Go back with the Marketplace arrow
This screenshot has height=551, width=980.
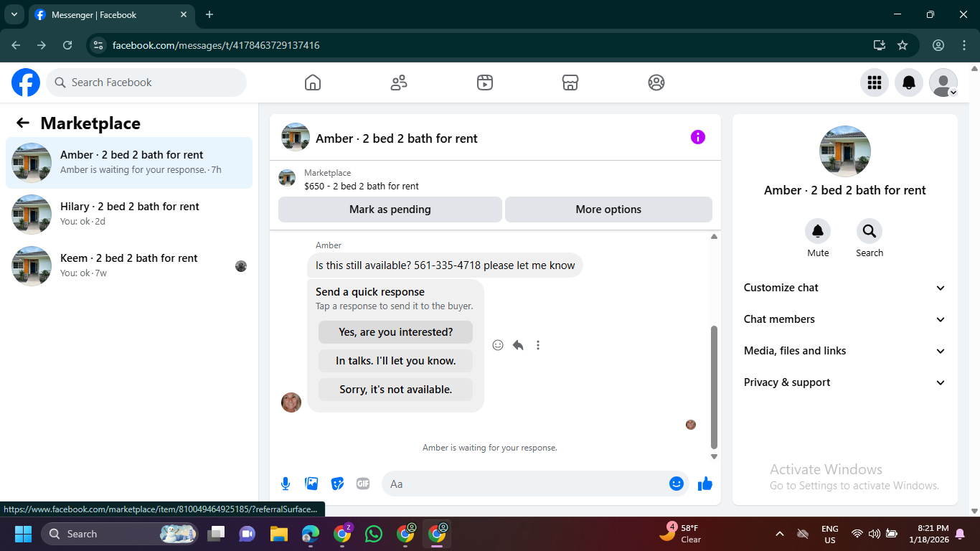(23, 123)
